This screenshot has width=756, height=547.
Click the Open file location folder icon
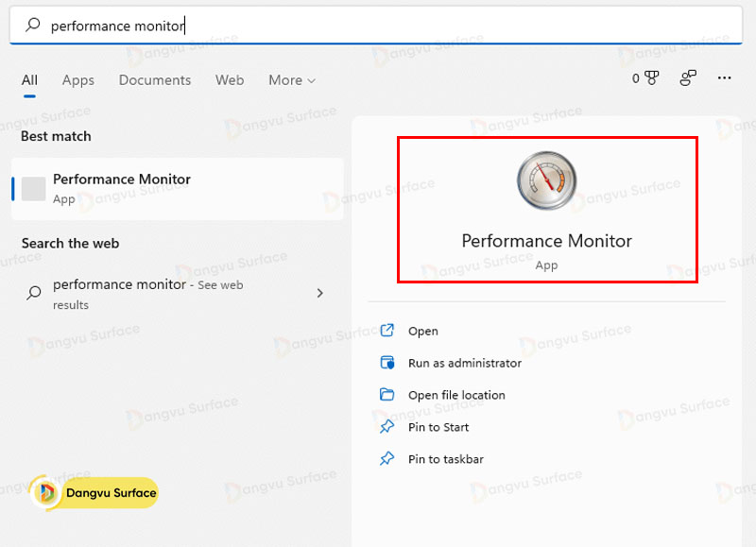[387, 395]
